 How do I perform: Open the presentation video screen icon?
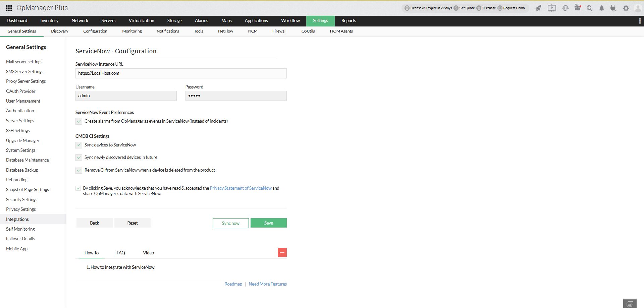click(x=552, y=8)
